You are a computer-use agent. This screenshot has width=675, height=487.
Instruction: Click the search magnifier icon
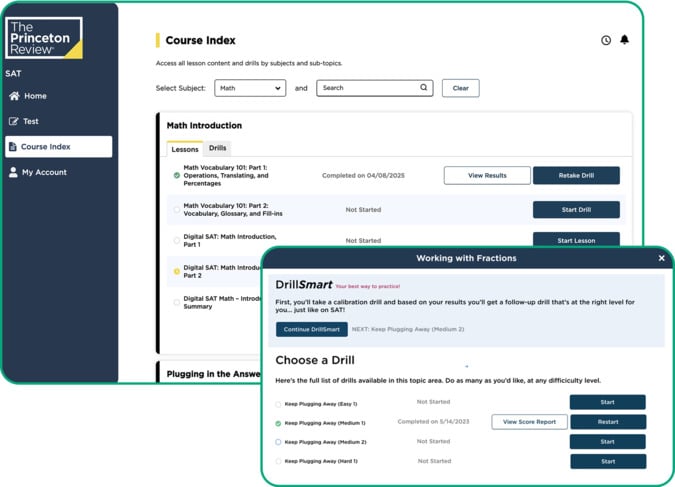point(424,88)
